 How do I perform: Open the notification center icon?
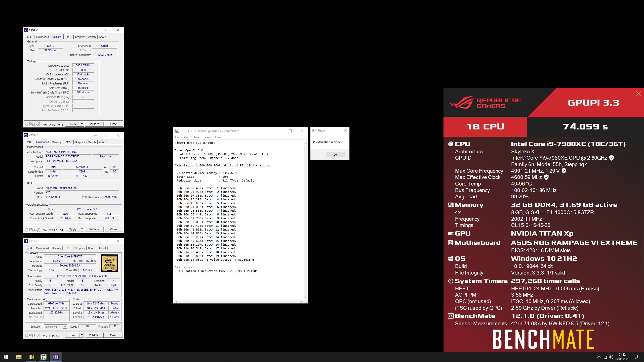point(636,357)
